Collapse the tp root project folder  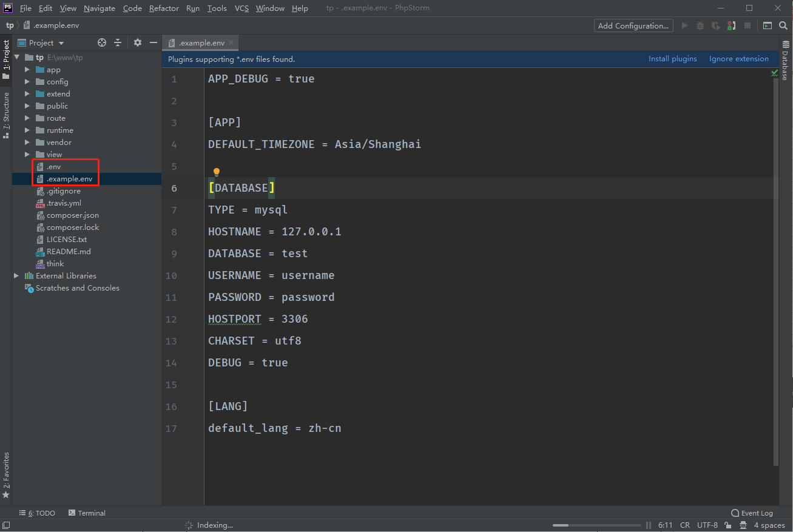point(16,58)
